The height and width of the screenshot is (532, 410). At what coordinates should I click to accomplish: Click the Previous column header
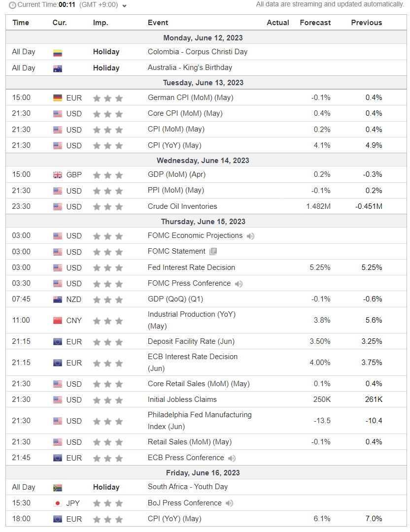pos(367,23)
